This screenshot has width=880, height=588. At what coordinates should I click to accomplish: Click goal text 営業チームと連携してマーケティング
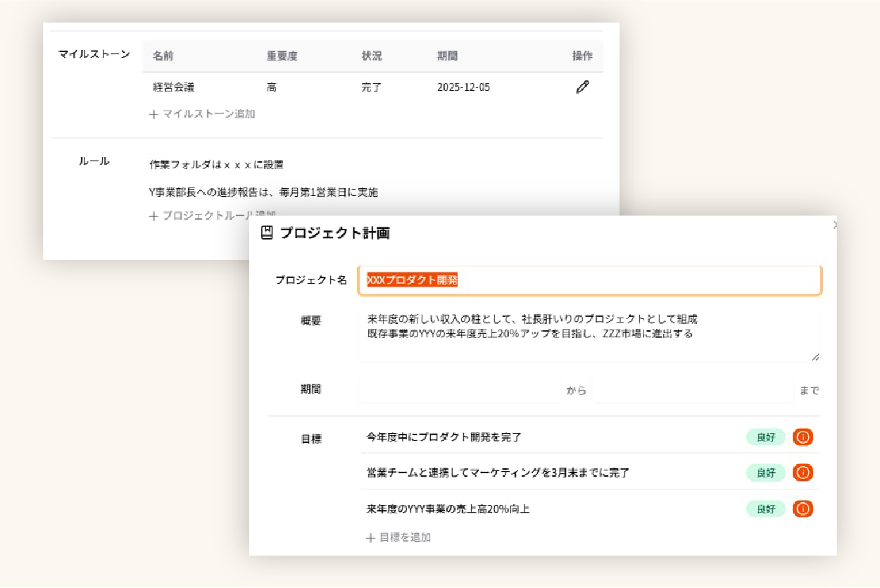coord(498,473)
